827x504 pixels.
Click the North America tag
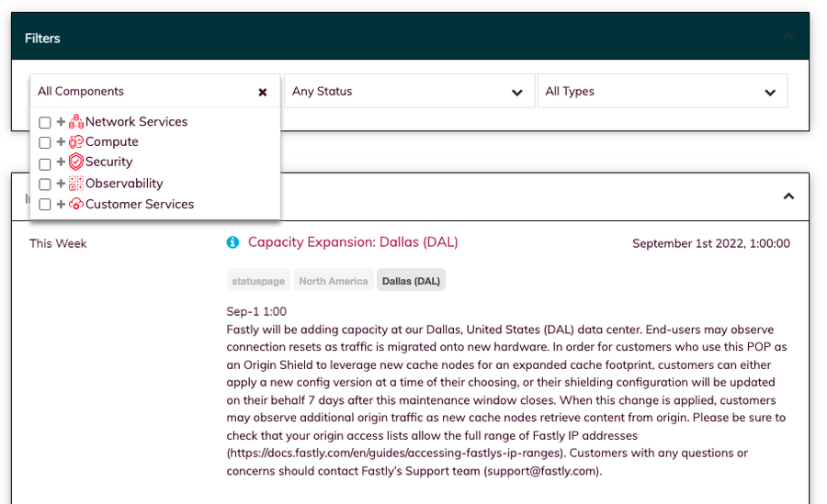coord(334,281)
